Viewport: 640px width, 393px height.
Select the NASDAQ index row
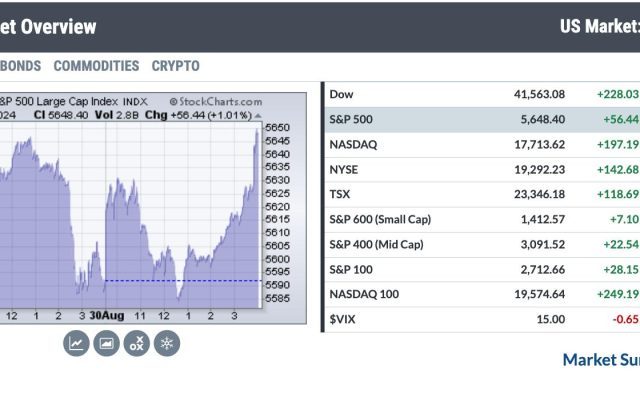click(482, 144)
